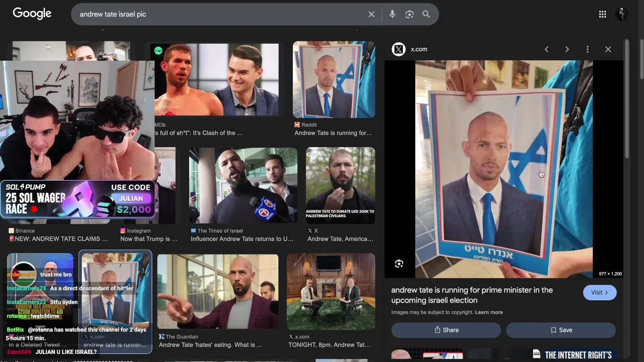Open more options menu in preview panel
Viewport: 644px width, 362px height.
pos(587,49)
